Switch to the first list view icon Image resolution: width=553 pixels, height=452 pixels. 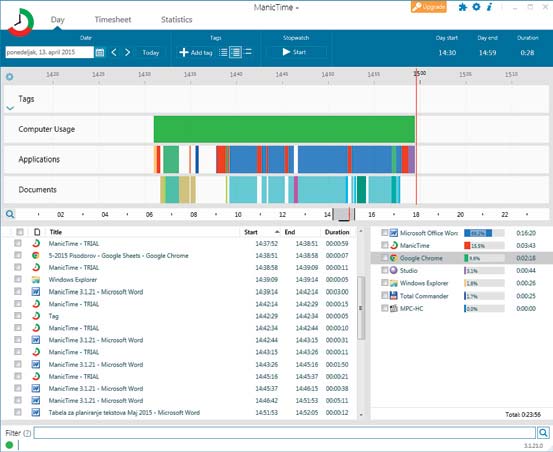(223, 53)
